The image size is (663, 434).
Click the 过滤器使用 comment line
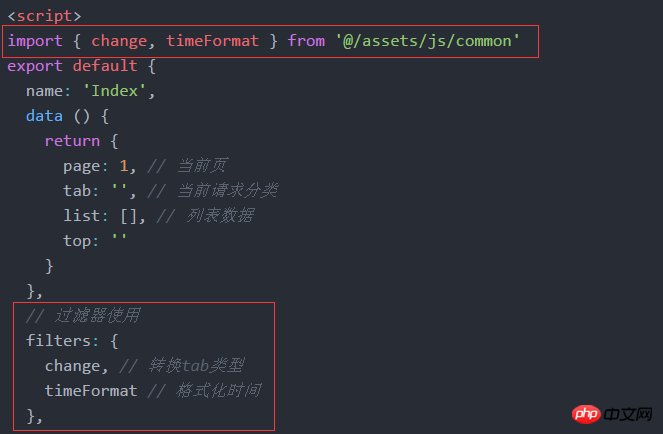[x=83, y=316]
